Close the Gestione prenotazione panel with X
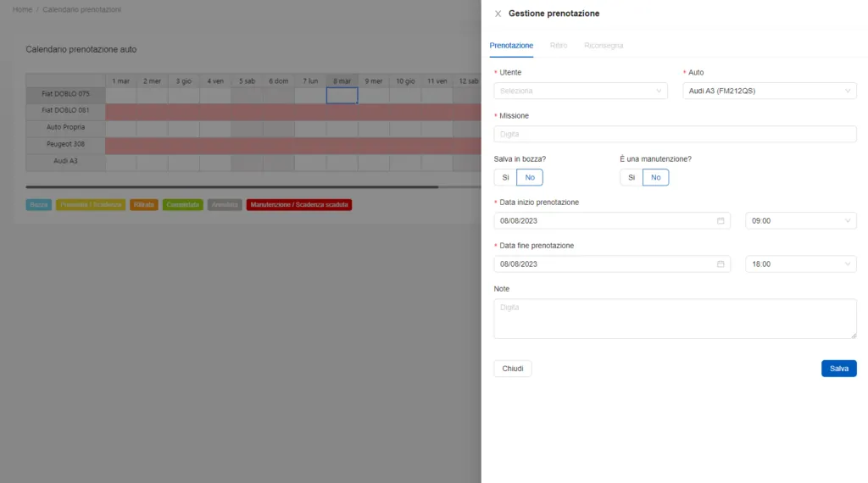 point(498,14)
